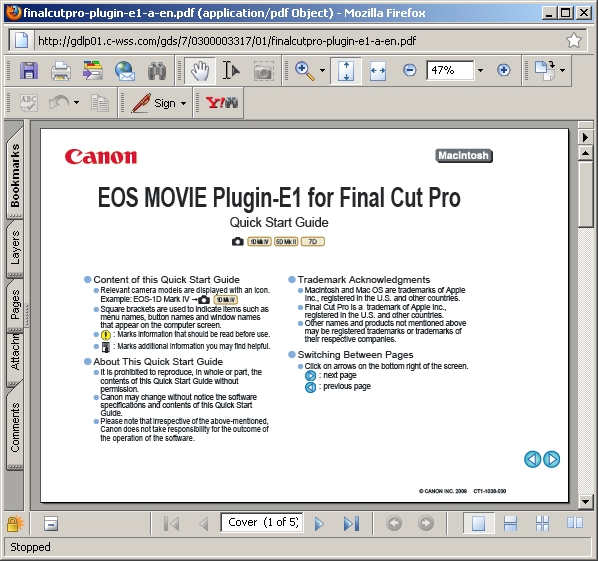Click the Canon logo
This screenshot has height=561, width=598.
coord(101,156)
